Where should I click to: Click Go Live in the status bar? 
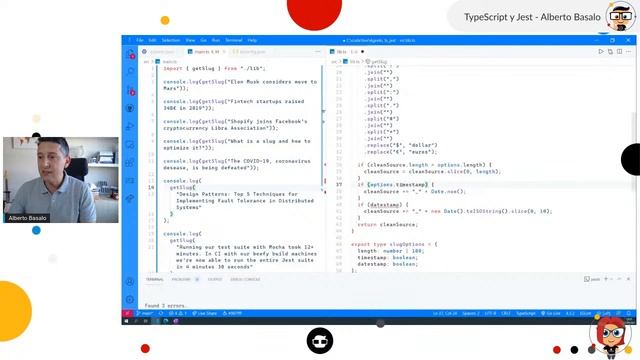551,313
